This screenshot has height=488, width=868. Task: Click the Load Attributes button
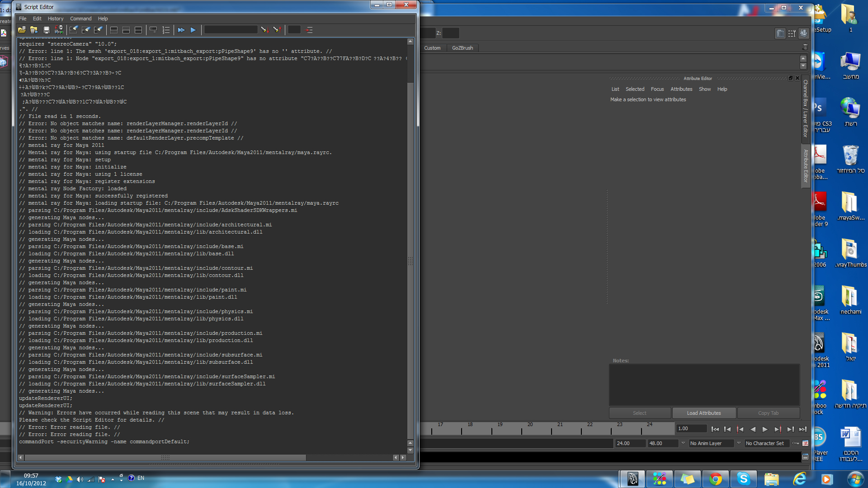(x=703, y=413)
